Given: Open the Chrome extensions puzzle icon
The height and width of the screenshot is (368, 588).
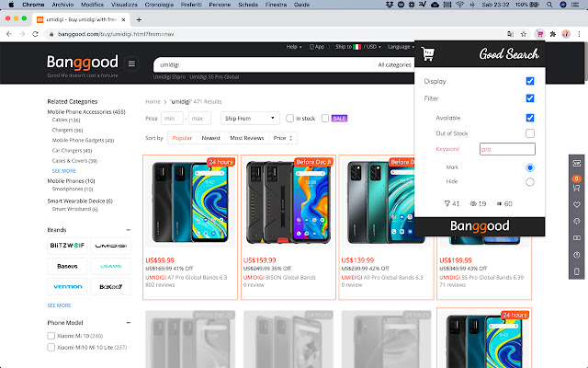Looking at the screenshot, I should point(553,34).
